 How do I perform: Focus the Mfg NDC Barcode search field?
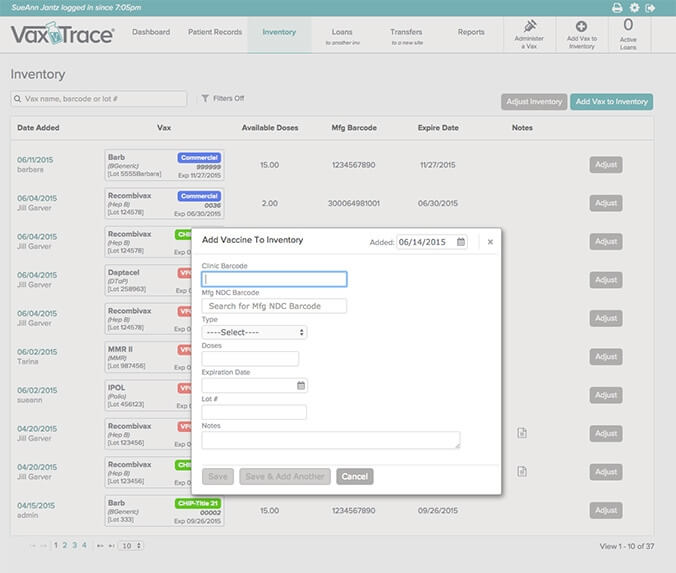point(274,306)
